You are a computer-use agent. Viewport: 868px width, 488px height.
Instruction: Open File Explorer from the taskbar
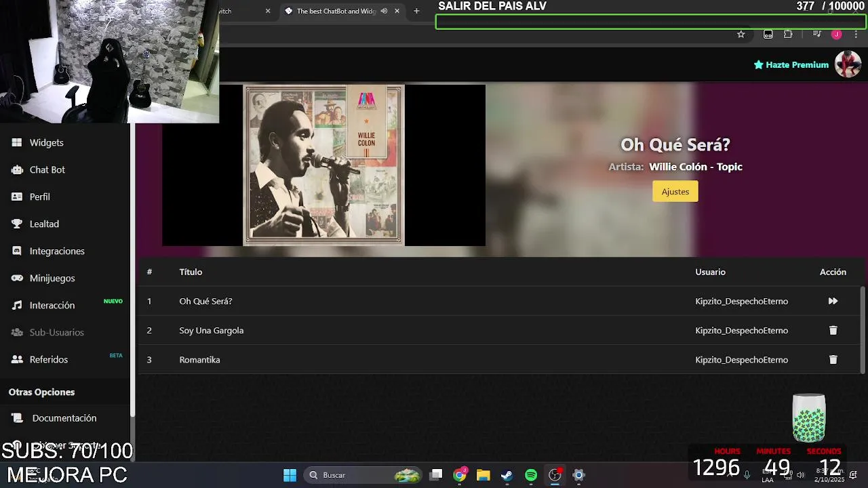(x=484, y=475)
